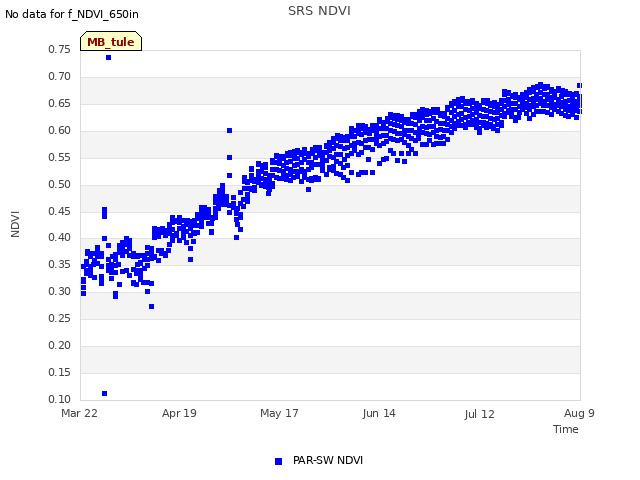The image size is (640, 480).
Task: Click the 0.50 y-axis tick label
Action: (x=60, y=184)
